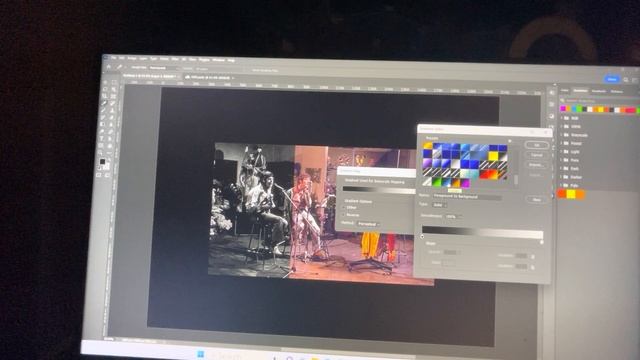This screenshot has height=360, width=640.
Task: Expand the Pure swatches folder
Action: point(561,160)
